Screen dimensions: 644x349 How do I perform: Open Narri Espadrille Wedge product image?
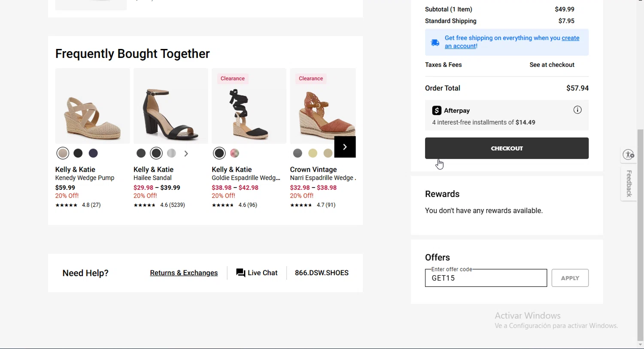pos(323,106)
